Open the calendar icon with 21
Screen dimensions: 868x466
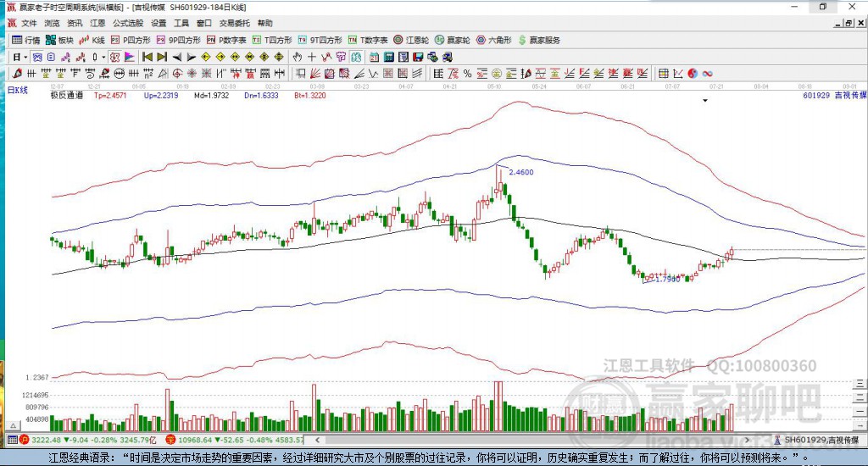click(x=374, y=57)
